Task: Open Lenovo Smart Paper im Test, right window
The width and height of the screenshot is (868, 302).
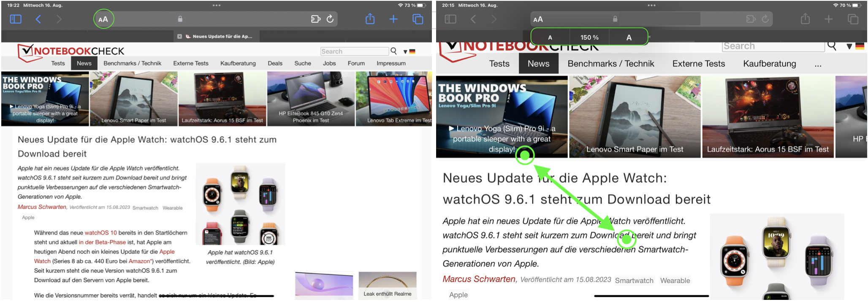Action: [x=635, y=117]
